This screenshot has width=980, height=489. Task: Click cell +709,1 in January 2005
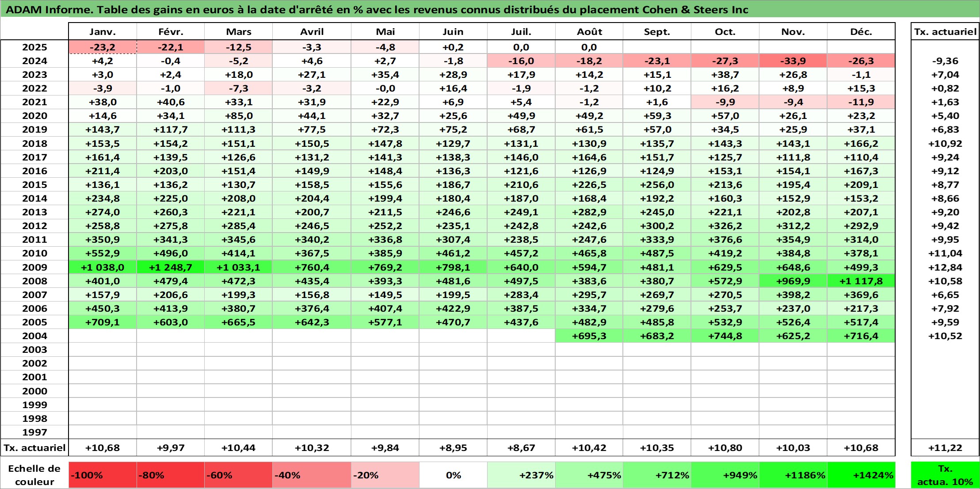coord(103,322)
